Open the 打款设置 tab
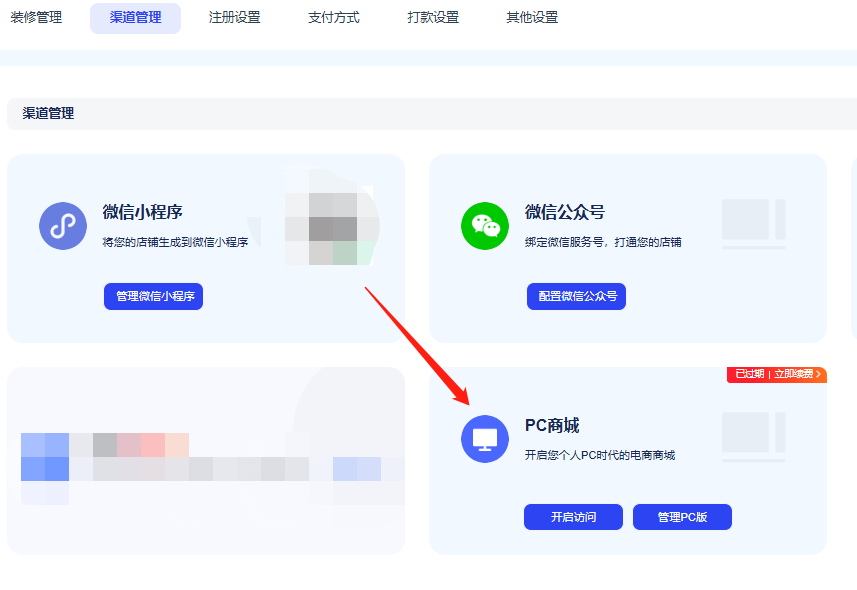Image resolution: width=857 pixels, height=590 pixels. click(433, 18)
